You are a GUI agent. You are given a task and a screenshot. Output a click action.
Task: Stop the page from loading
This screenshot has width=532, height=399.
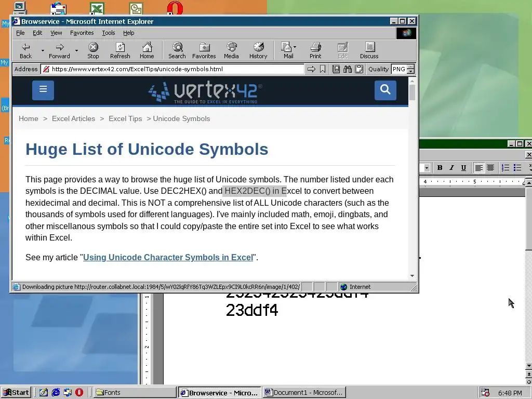[x=93, y=50]
